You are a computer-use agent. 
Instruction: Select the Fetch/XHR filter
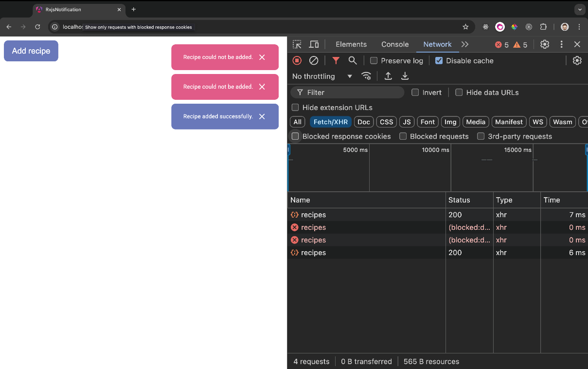coord(331,122)
